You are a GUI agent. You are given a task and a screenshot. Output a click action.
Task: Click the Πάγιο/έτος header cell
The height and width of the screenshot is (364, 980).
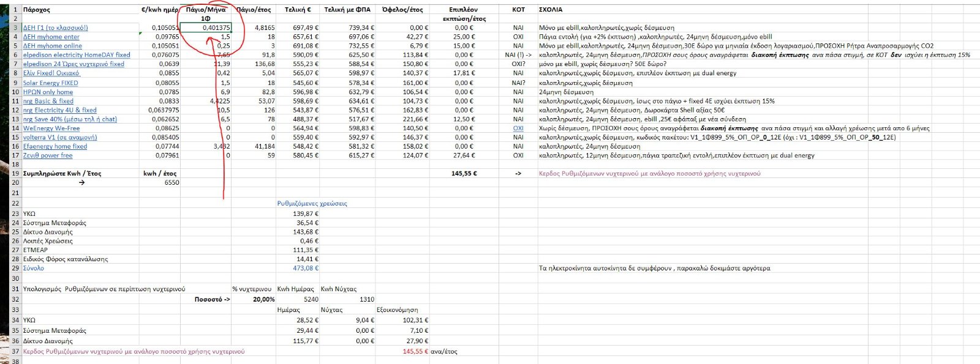tap(254, 10)
